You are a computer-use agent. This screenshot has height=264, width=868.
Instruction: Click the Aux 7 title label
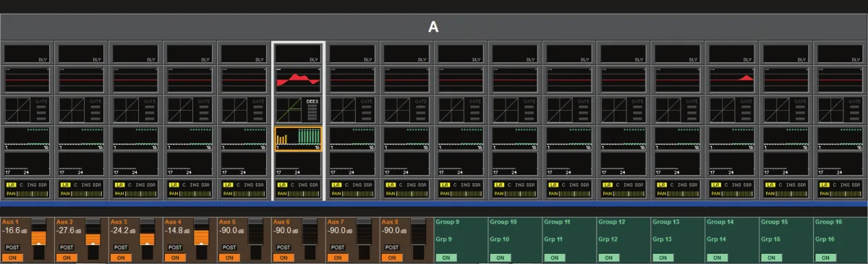336,221
